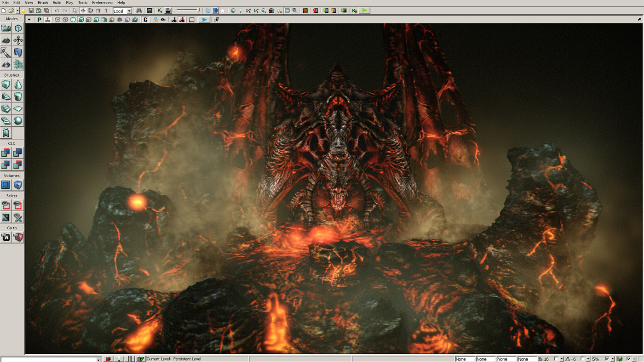Switch viewport to Brush Wireframe view
This screenshot has height=362, width=644.
pyautogui.click(x=57, y=20)
